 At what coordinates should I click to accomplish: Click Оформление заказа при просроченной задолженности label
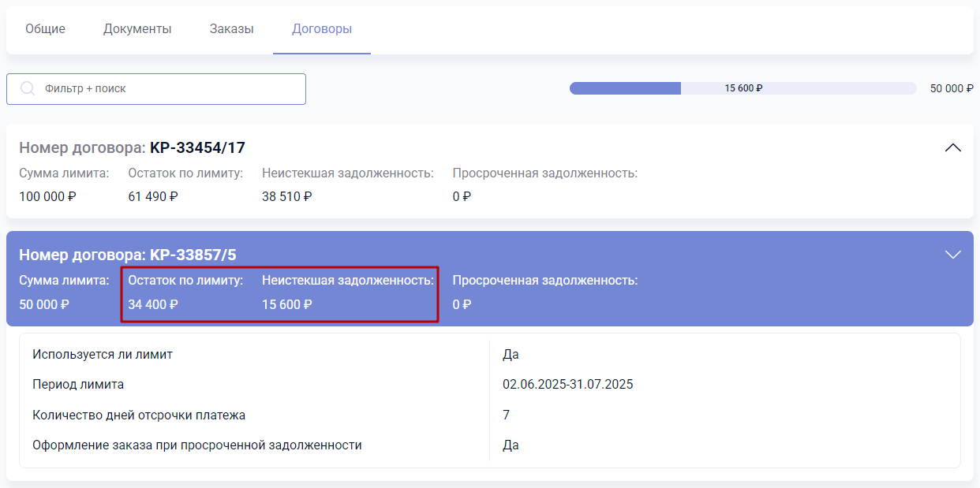(197, 445)
